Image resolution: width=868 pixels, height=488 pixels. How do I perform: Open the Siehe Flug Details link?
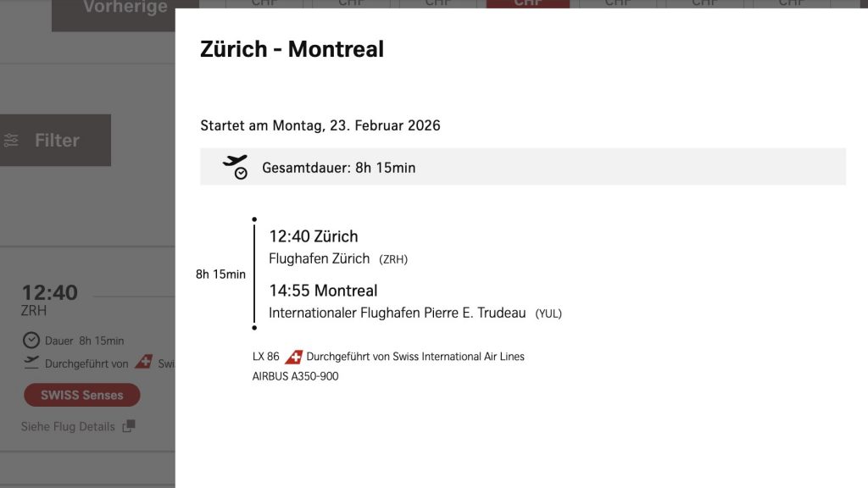[x=68, y=426]
